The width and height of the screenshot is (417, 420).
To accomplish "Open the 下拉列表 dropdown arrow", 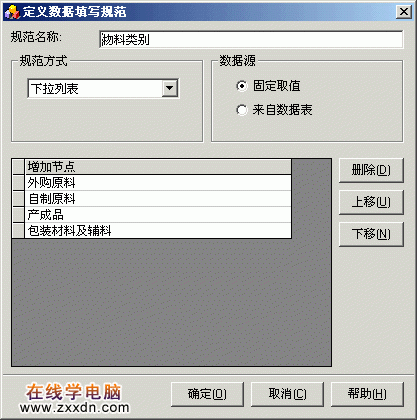I will pyautogui.click(x=170, y=88).
